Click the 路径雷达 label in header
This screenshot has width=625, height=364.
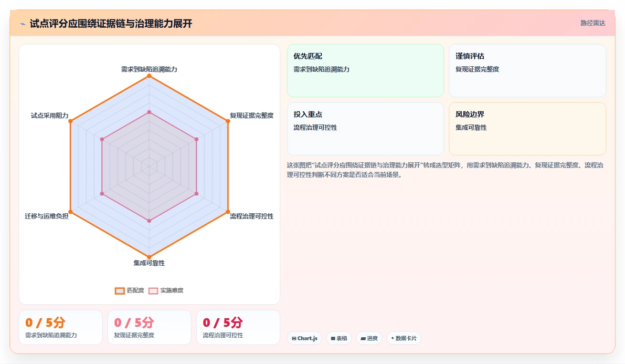click(593, 23)
